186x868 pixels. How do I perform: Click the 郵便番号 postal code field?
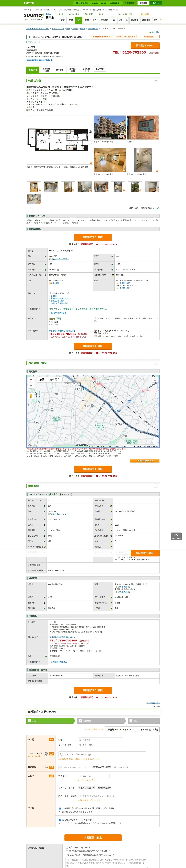pos(93,776)
